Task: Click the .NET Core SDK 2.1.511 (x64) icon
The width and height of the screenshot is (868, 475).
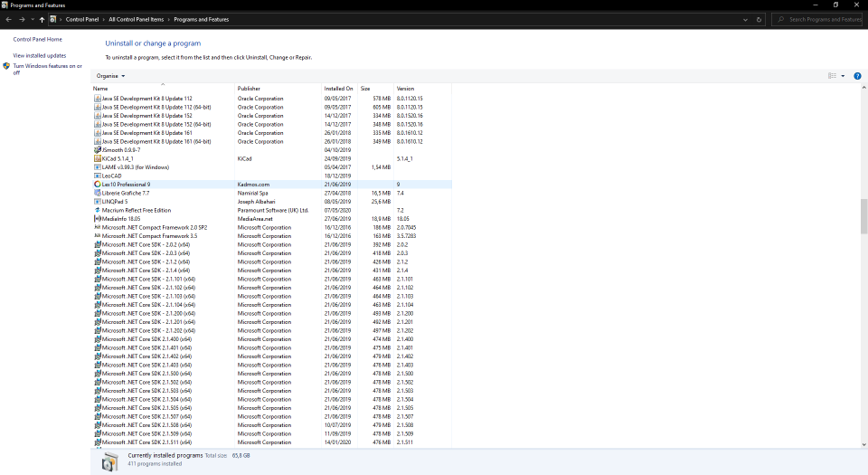Action: [98, 442]
